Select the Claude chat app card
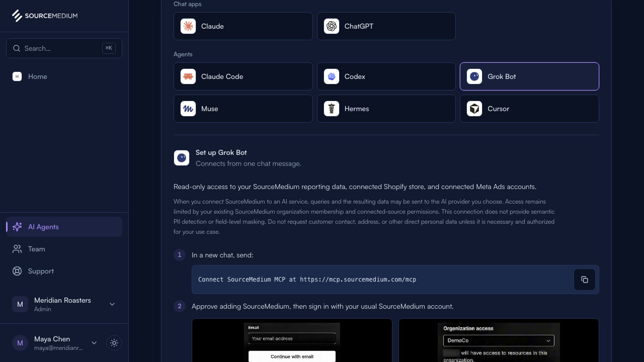This screenshot has height=362, width=644. coord(243,26)
